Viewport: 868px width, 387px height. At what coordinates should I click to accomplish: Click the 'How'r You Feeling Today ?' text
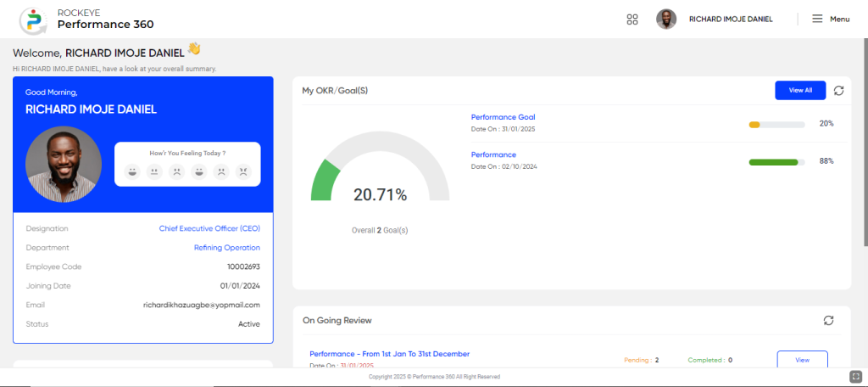coord(187,153)
